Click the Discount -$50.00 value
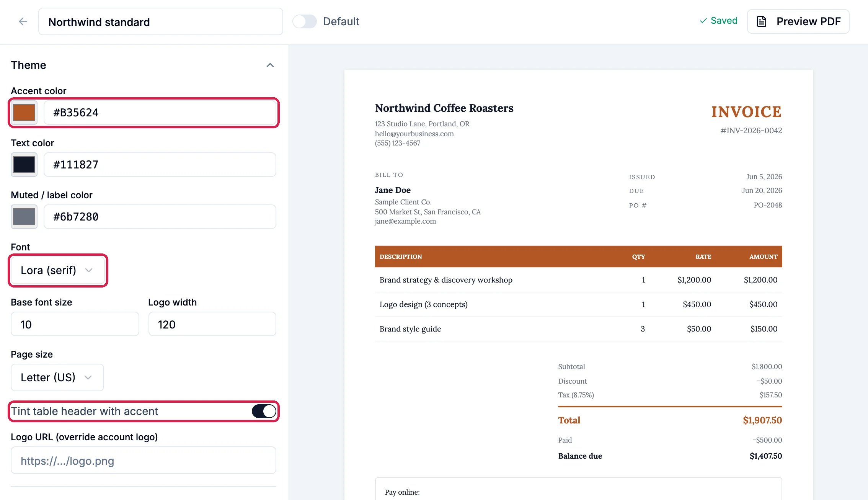 coord(769,381)
